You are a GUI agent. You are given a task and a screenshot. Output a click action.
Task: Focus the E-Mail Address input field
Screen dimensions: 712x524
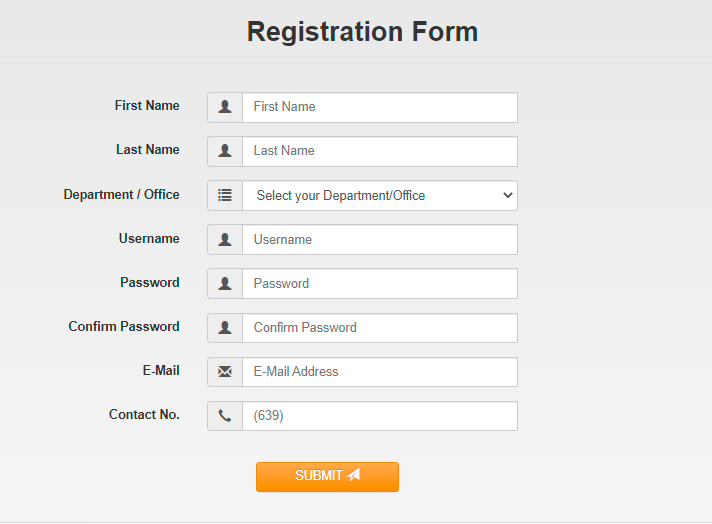(380, 372)
